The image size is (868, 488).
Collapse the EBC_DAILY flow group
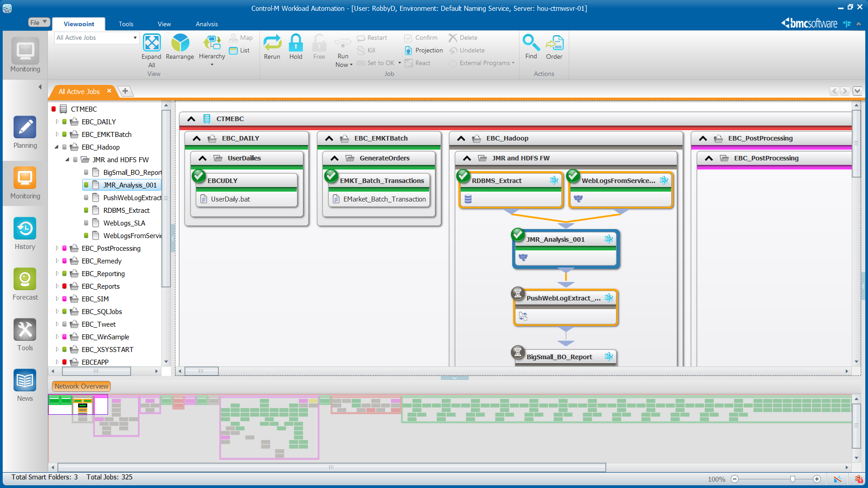(197, 139)
